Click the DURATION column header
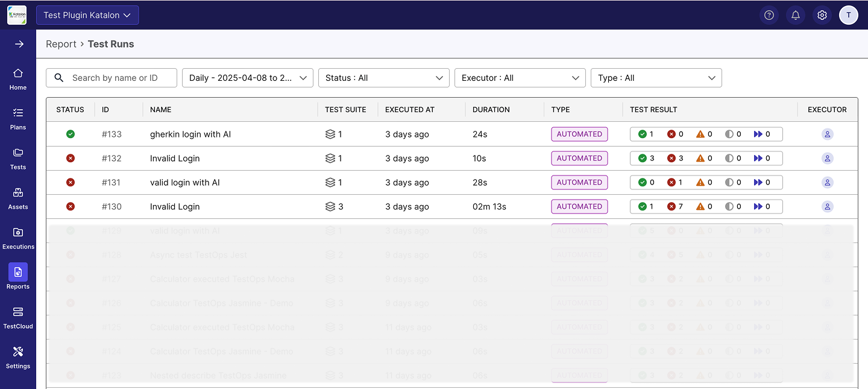The image size is (868, 389). pyautogui.click(x=491, y=110)
